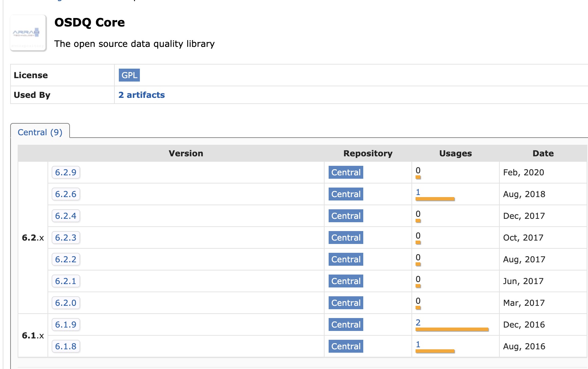Click the OSDQ Core Arrah logo thumbnail
588x369 pixels.
pyautogui.click(x=28, y=33)
